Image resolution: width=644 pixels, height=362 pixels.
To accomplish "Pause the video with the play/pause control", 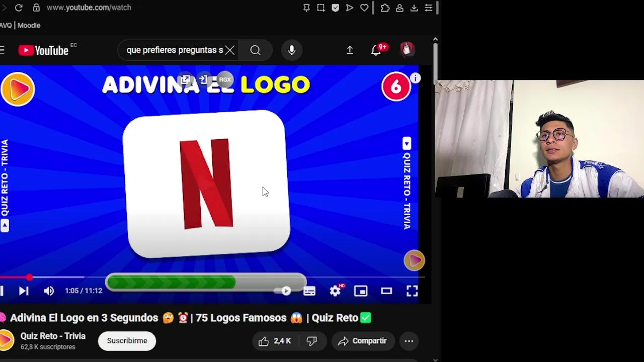I will (2, 291).
